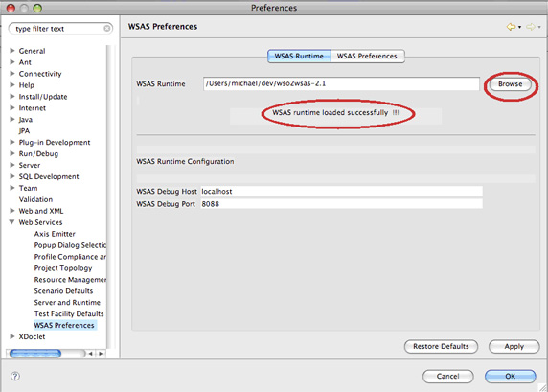Select Axis Emitter preferences
The image size is (548, 392).
tap(55, 234)
